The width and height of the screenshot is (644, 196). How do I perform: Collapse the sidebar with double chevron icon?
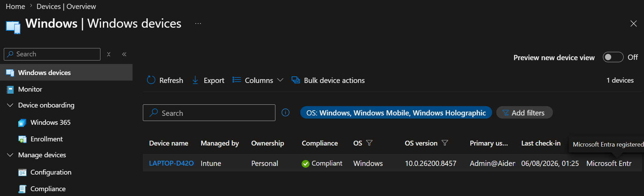(x=124, y=54)
